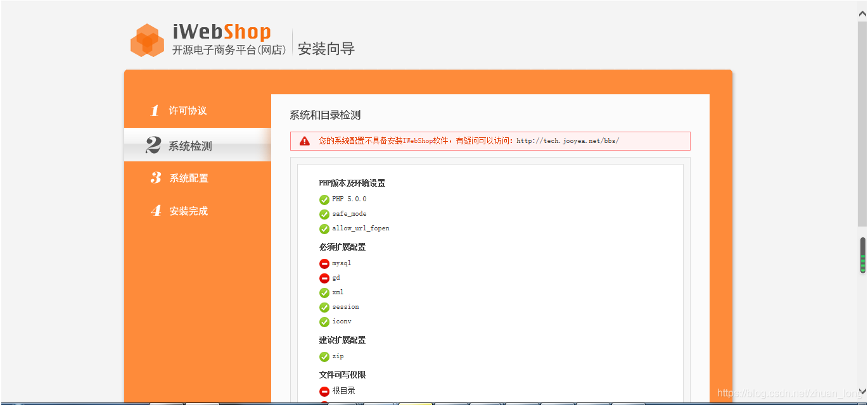
Task: Click the gd extension text
Action: 336,278
